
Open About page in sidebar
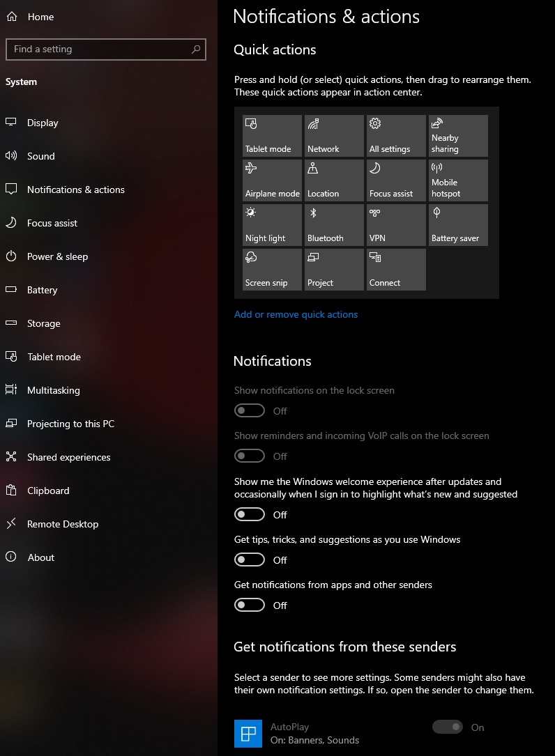[109, 557]
